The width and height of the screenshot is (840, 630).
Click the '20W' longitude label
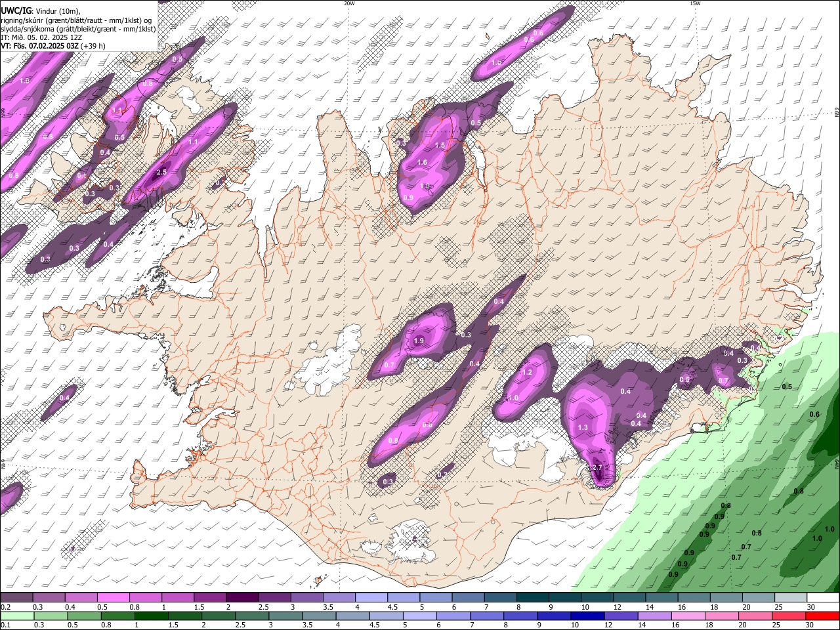(348, 3)
